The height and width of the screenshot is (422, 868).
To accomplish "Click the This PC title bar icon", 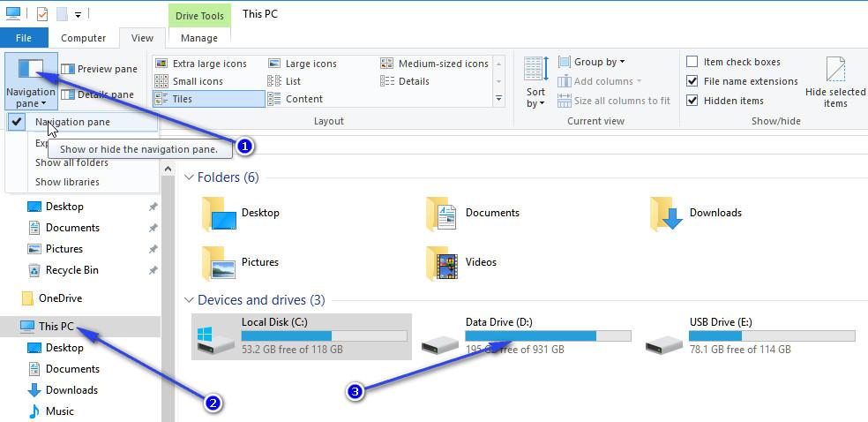I will coord(12,13).
